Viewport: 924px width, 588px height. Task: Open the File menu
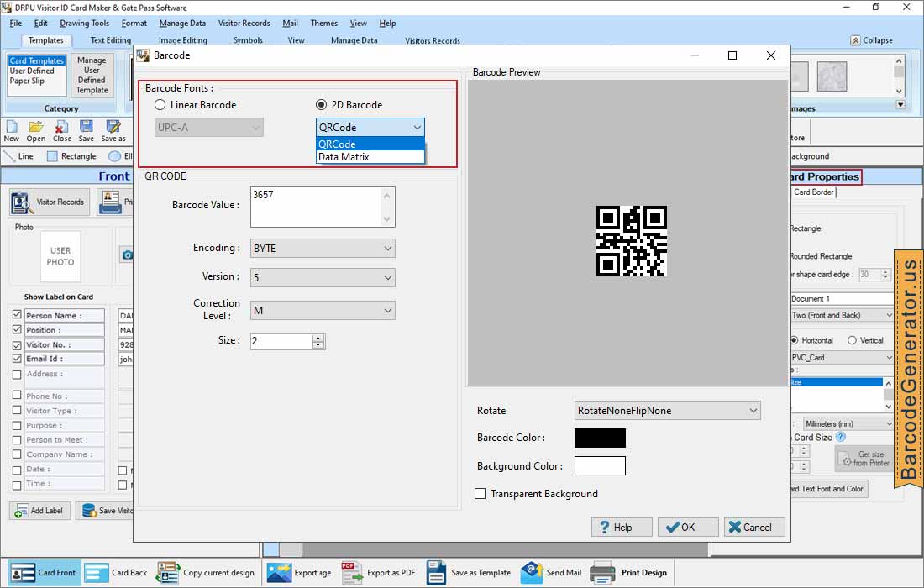coord(16,23)
